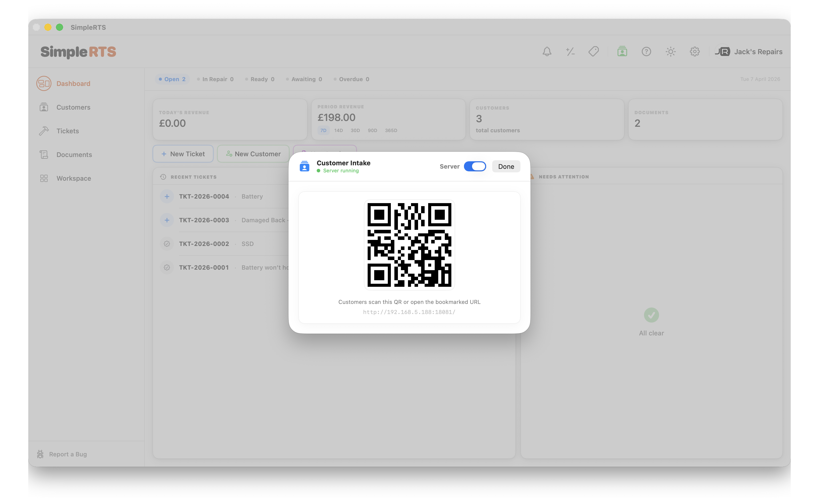
Task: Click Report a Bug
Action: pyautogui.click(x=68, y=454)
